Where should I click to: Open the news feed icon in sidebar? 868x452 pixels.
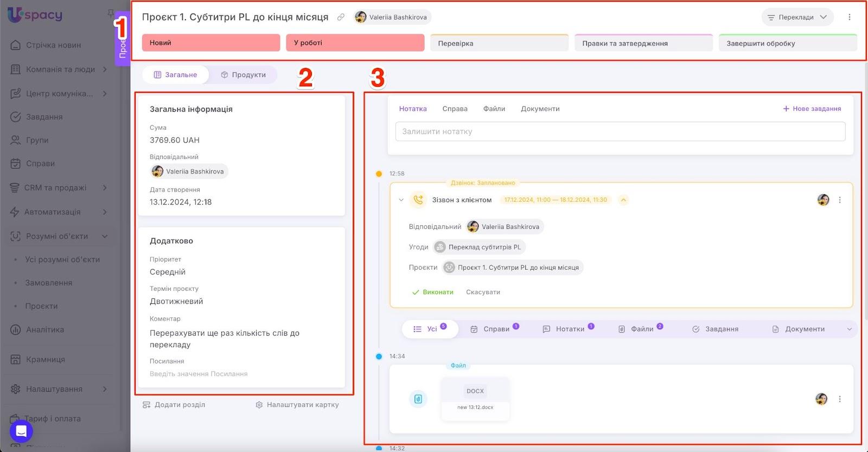(x=16, y=45)
